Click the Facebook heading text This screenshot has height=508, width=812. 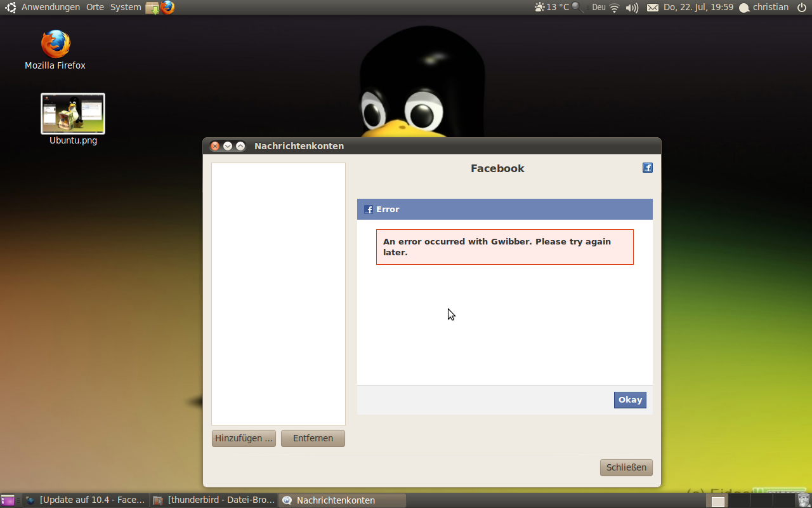[497, 168]
